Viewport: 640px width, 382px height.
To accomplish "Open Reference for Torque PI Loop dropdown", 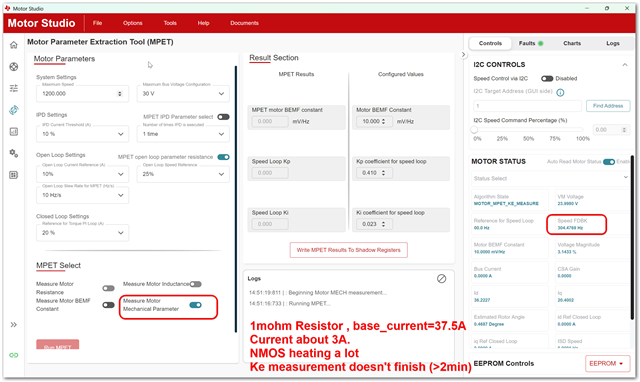I will (x=82, y=233).
